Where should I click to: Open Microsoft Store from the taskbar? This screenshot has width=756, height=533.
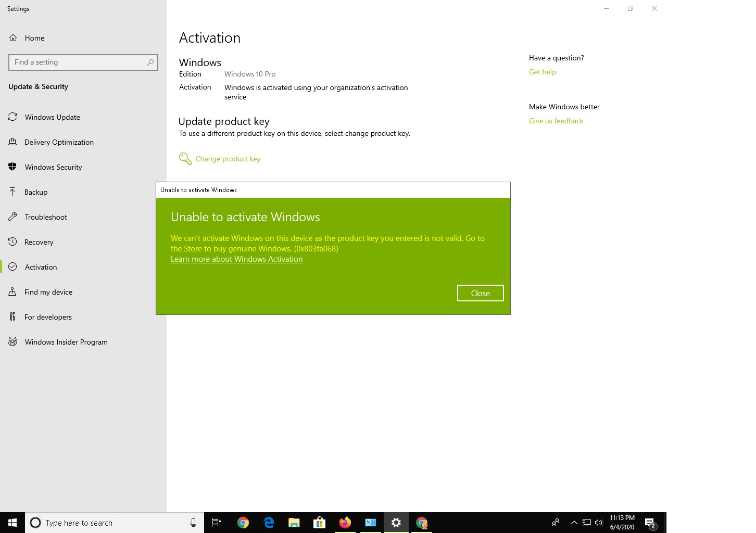(319, 523)
